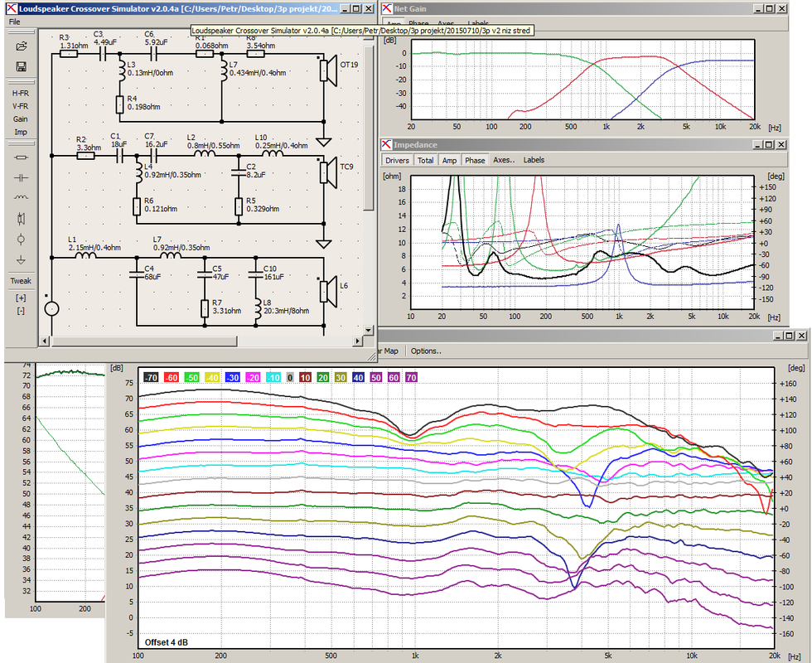Select the loudspeaker driver component tool
The height and width of the screenshot is (663, 812).
pos(22,219)
